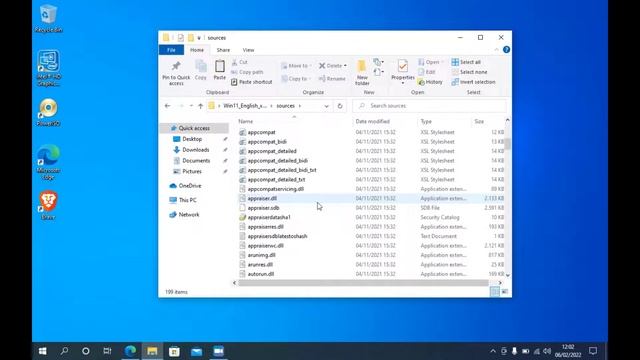Select the appraiser.dll file
This screenshot has width=640, height=360.
(x=262, y=198)
